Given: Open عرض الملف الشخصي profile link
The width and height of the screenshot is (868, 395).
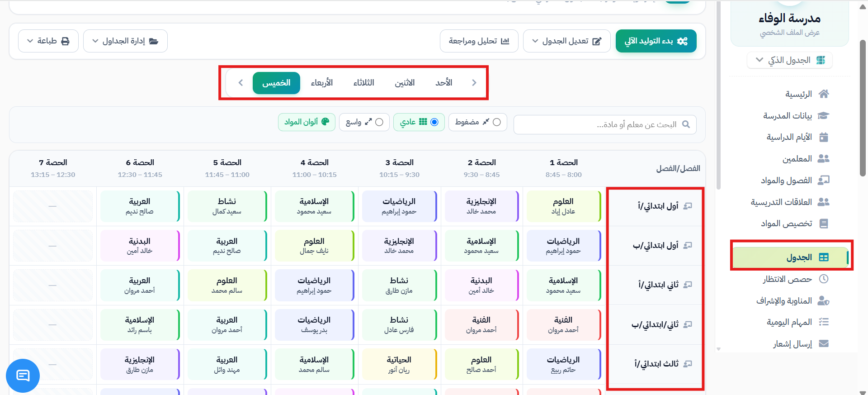Looking at the screenshot, I should point(789,33).
